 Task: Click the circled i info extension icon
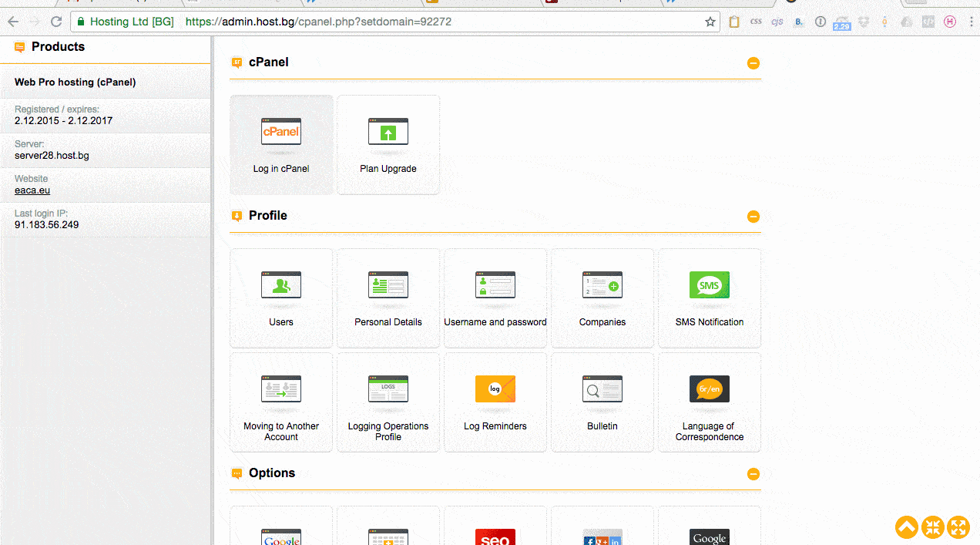(821, 22)
